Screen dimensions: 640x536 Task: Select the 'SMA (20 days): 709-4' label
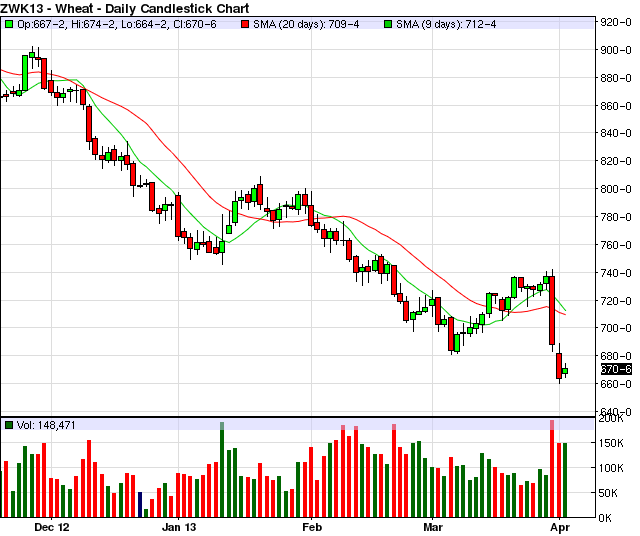pyautogui.click(x=306, y=24)
